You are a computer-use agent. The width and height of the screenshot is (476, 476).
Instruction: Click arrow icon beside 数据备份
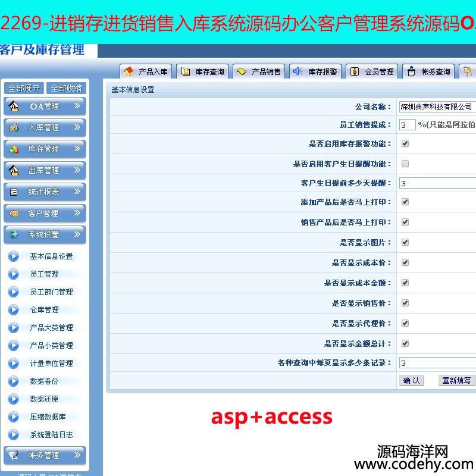13,381
